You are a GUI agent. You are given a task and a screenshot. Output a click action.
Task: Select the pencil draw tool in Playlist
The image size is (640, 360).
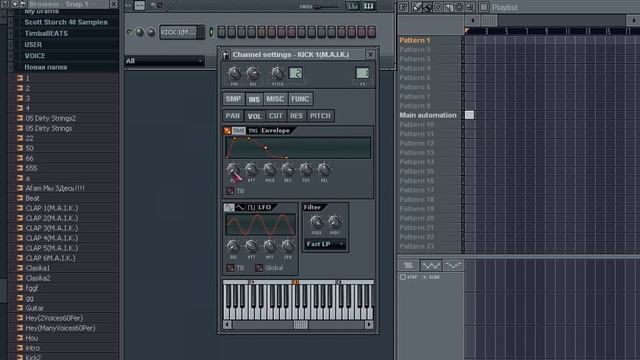(x=417, y=7)
